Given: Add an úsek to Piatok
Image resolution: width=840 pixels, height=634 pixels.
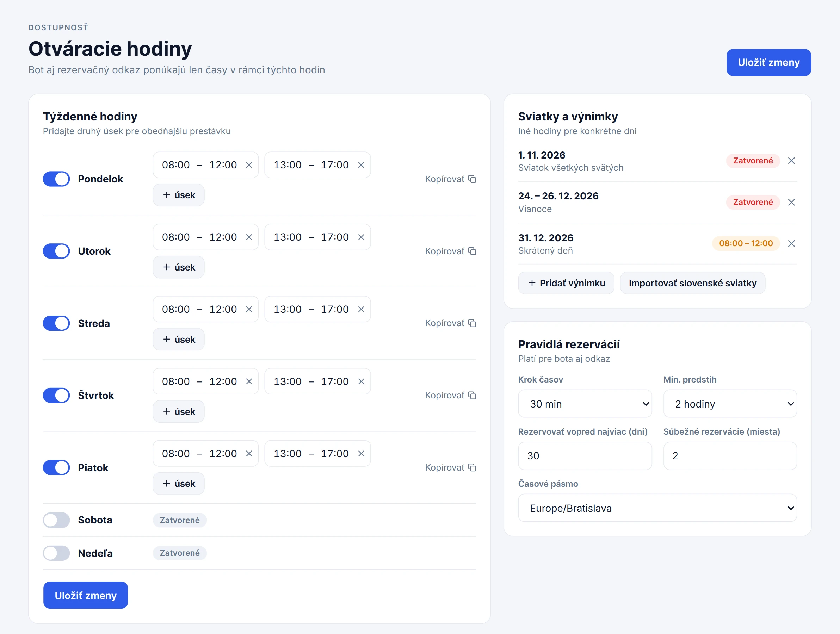Looking at the screenshot, I should (x=179, y=484).
